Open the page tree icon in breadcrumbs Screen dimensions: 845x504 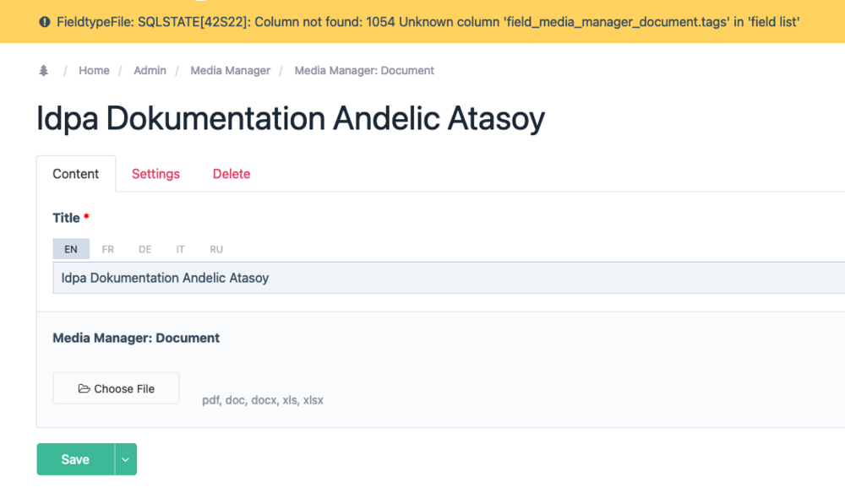44,71
